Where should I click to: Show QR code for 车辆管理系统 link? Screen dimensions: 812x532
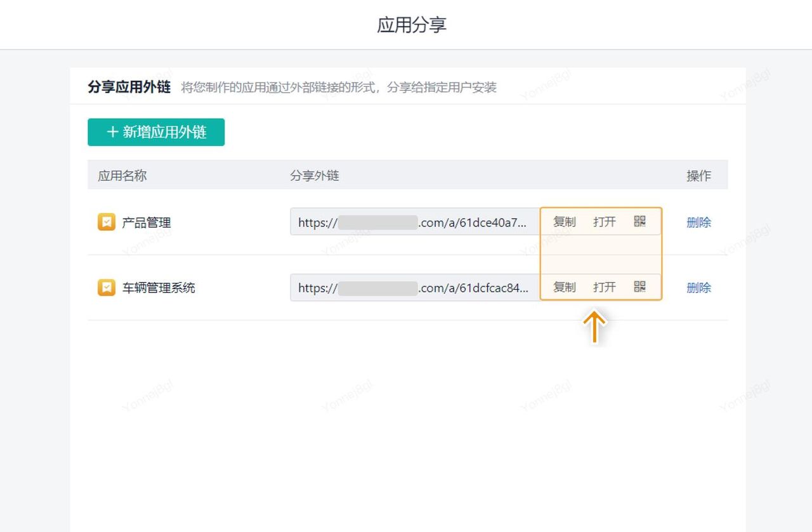pos(639,287)
